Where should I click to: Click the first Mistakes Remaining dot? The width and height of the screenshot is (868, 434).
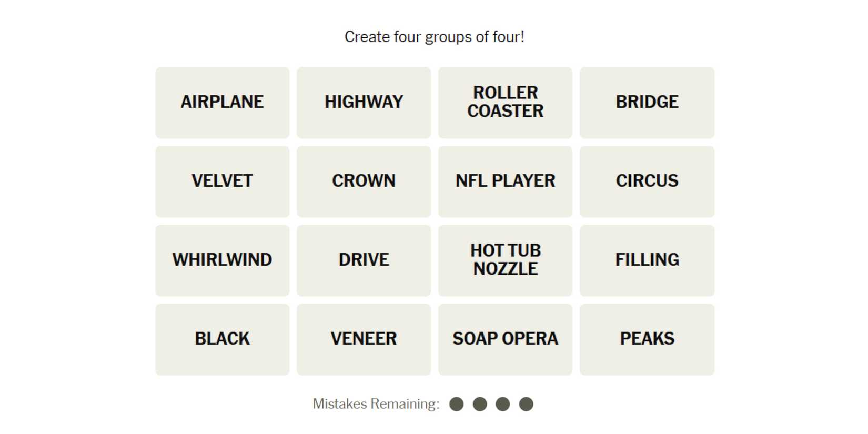[x=457, y=404]
